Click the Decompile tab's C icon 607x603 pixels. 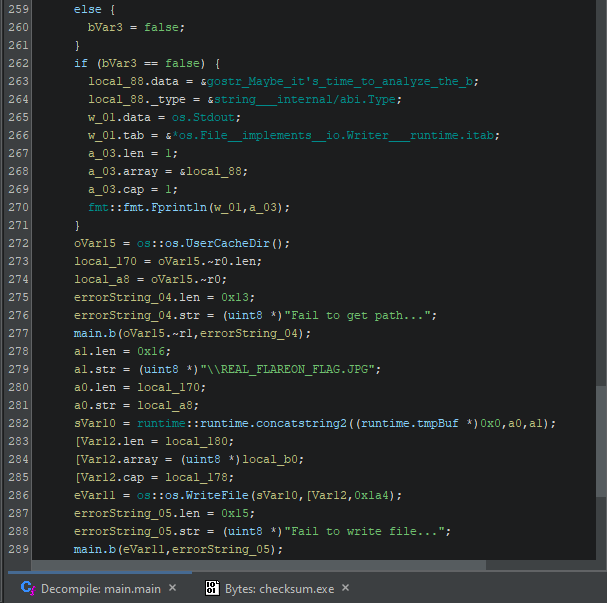[27, 588]
